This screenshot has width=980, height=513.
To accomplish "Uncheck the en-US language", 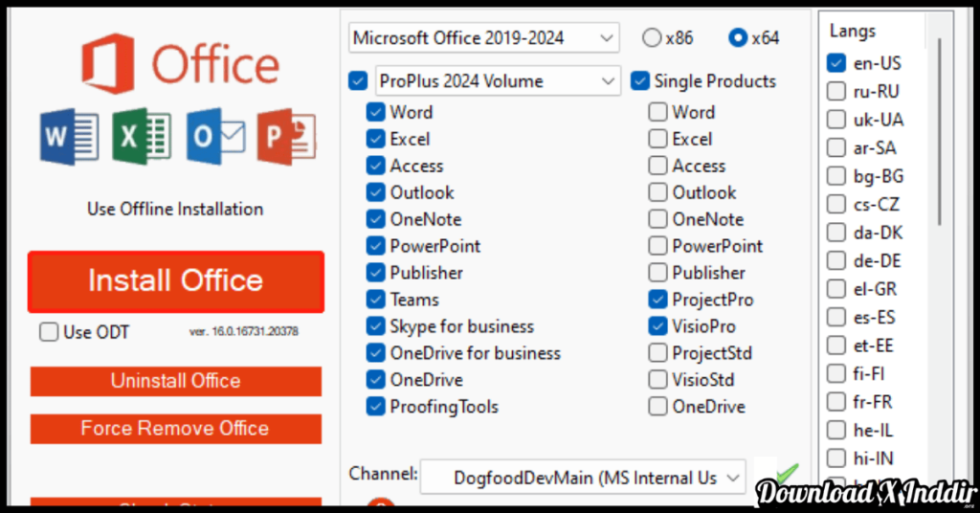I will 836,63.
